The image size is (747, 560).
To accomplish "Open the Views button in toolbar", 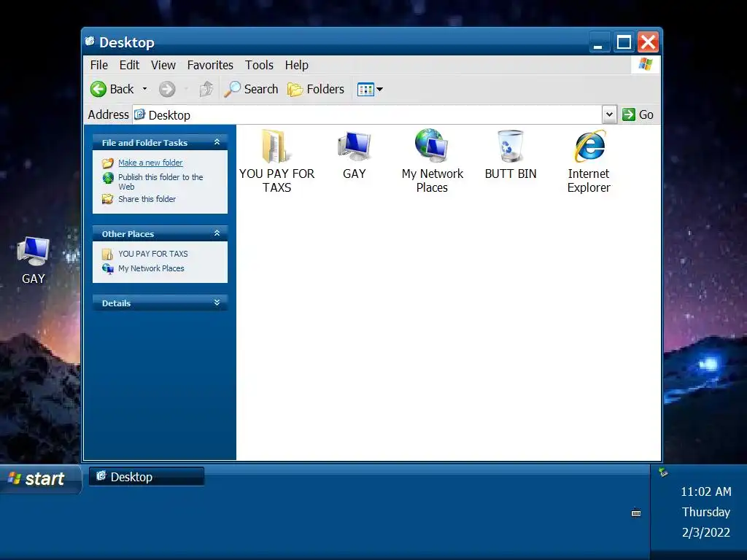I will (x=370, y=89).
